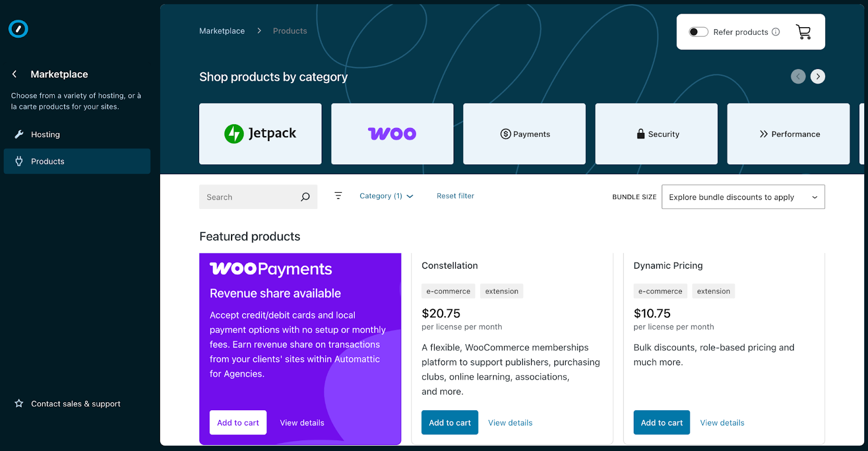This screenshot has width=868, height=451.
Task: Click the Contact sales & support star
Action: (x=20, y=403)
